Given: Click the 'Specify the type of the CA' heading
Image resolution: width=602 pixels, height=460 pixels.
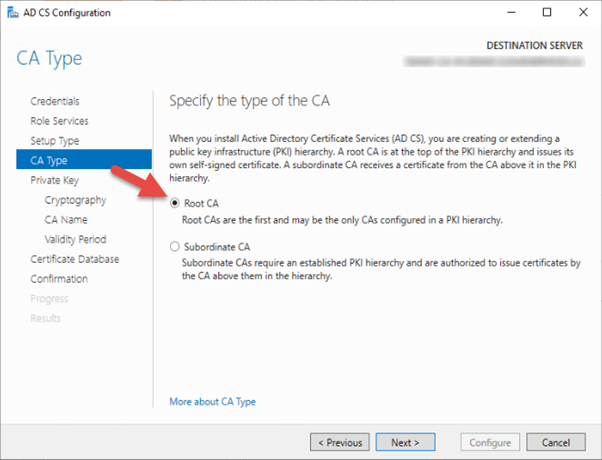Looking at the screenshot, I should click(250, 101).
